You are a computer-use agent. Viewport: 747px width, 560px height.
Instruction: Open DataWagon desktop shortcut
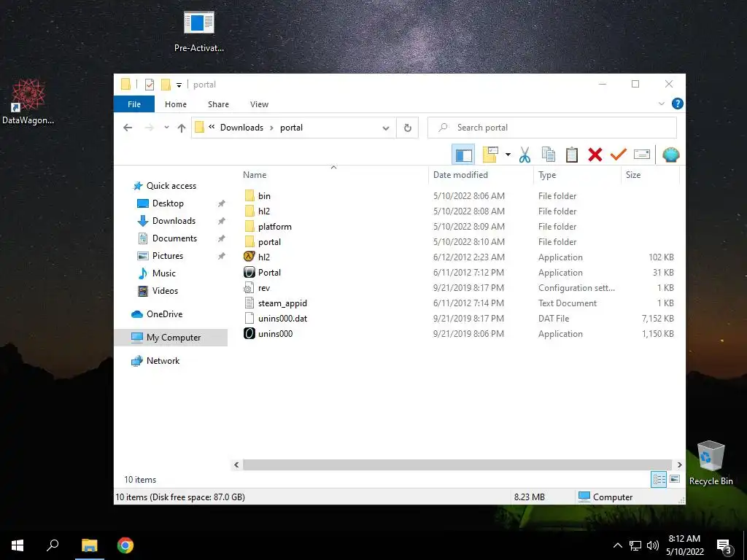coord(28,102)
